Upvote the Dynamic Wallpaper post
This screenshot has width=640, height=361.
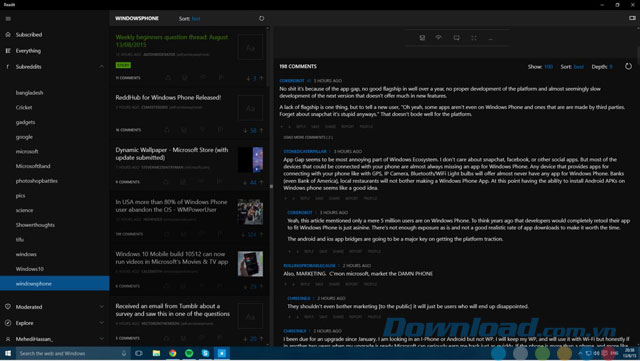pos(262,182)
